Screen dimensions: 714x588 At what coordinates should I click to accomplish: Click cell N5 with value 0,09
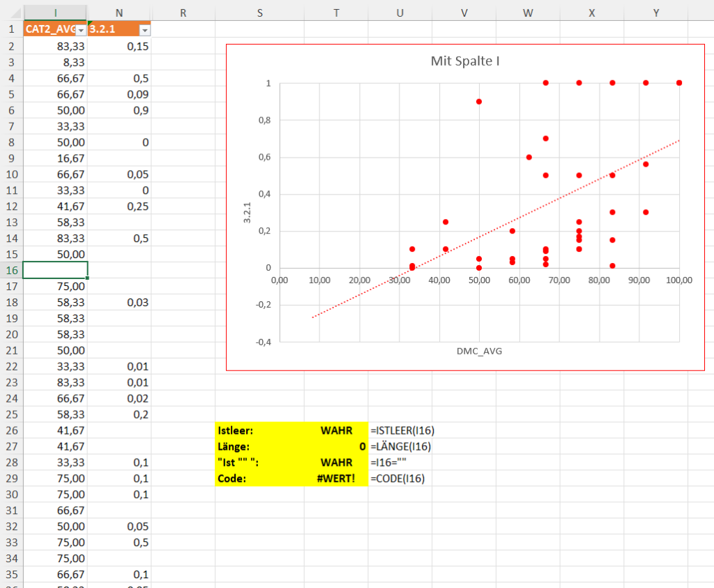(x=119, y=94)
